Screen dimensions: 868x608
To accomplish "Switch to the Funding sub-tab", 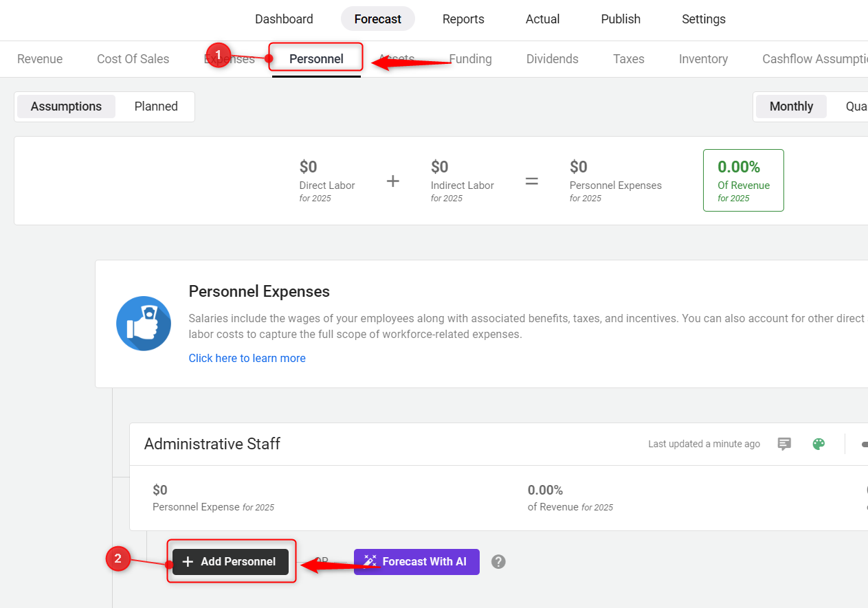I will click(x=471, y=59).
